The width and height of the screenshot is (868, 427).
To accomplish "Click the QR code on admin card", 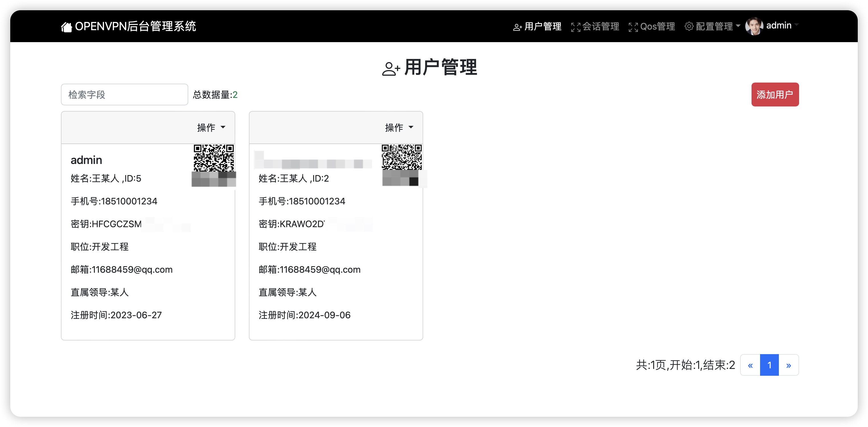I will (x=214, y=158).
